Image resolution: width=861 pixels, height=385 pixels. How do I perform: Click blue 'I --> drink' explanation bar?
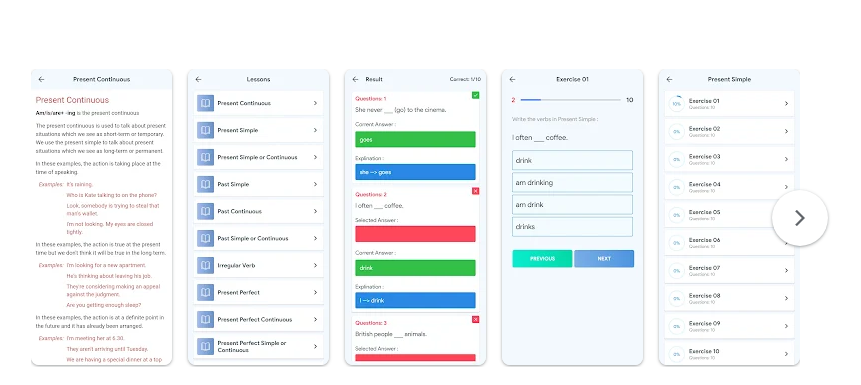point(415,300)
